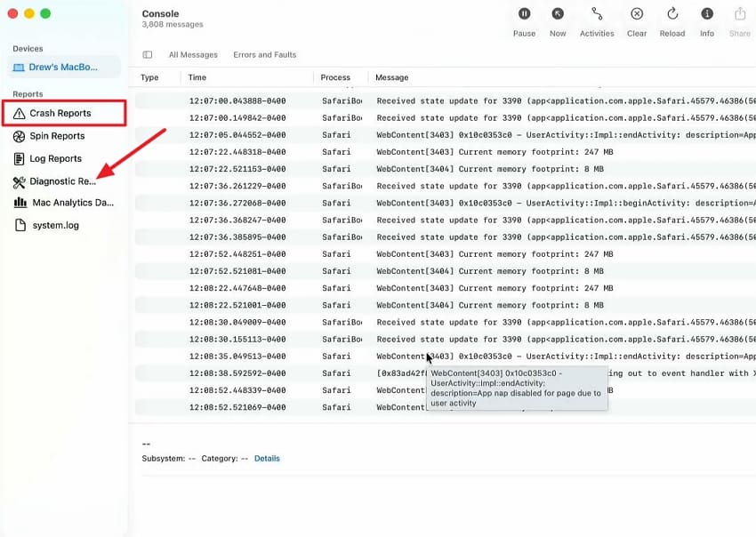Pause the log stream
Screen dimensions: 756x537
coord(524,21)
